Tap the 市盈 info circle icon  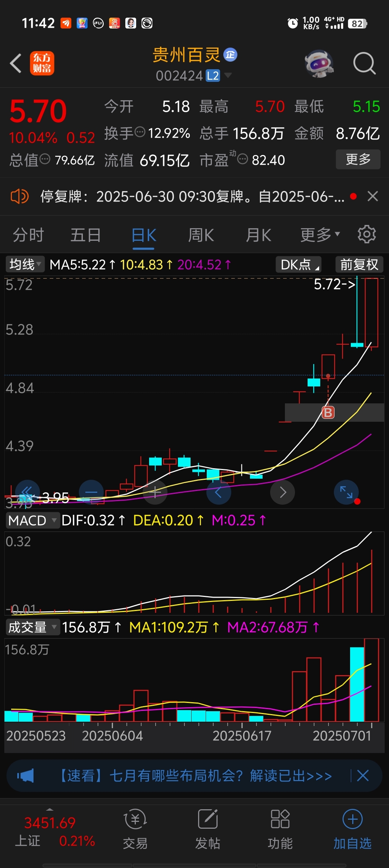[243, 159]
